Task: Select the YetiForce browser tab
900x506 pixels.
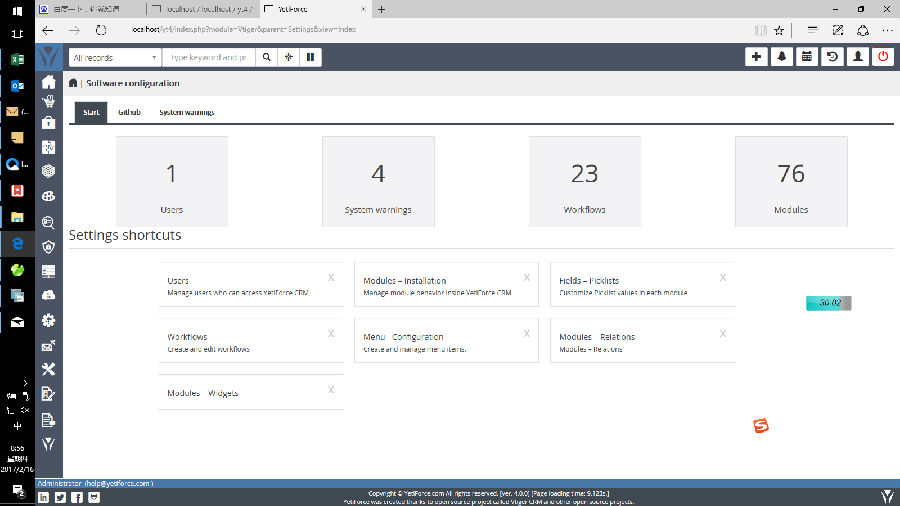Action: pos(315,9)
